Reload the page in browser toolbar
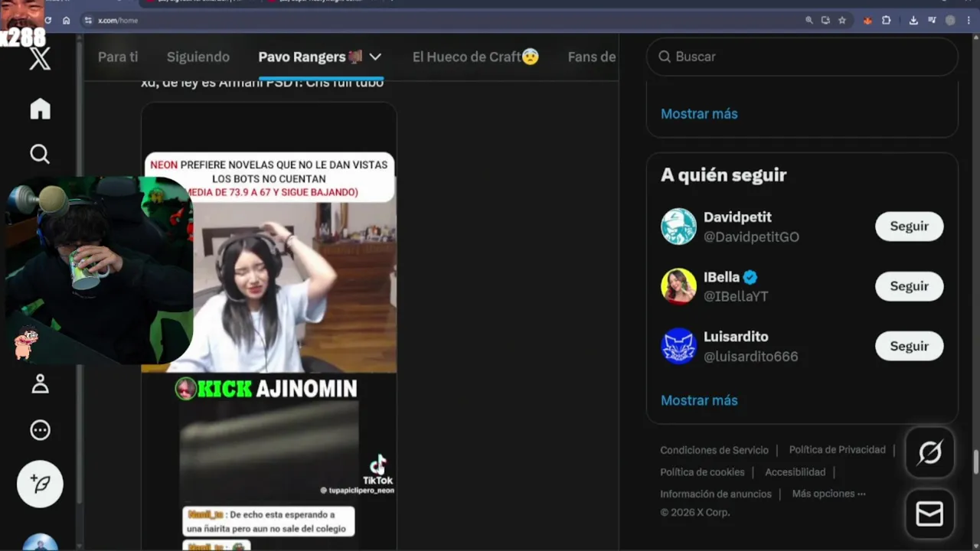The height and width of the screenshot is (551, 980). pyautogui.click(x=48, y=21)
